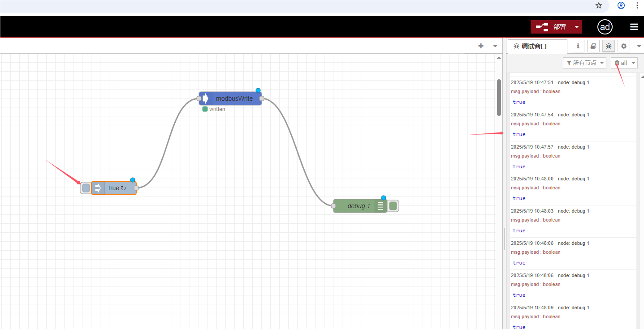Open the info sidebar tab
644x329 pixels.
point(578,46)
